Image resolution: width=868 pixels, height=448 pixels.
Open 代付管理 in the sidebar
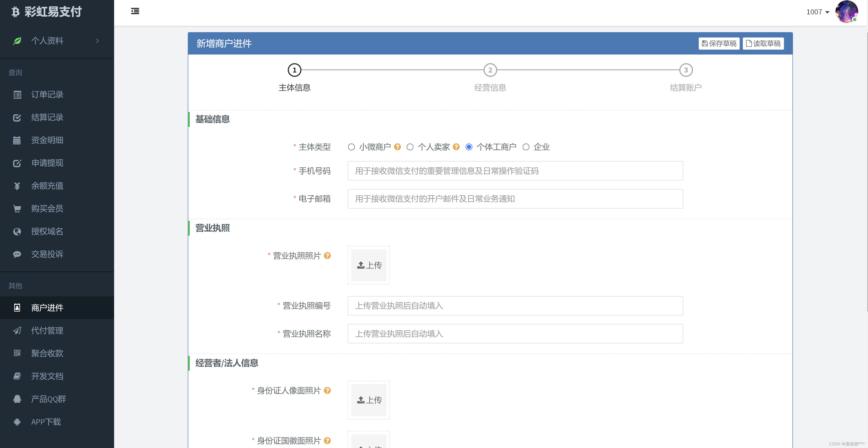[x=47, y=331]
